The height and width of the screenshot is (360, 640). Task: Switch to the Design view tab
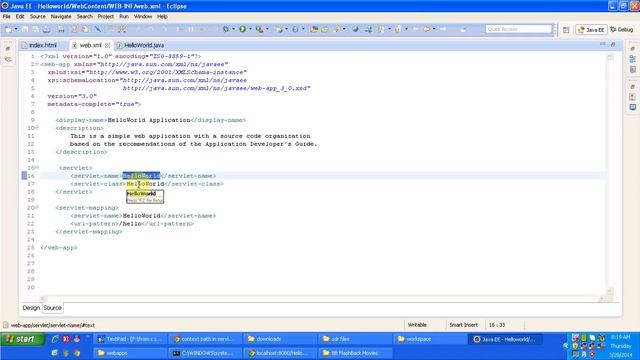(31, 308)
